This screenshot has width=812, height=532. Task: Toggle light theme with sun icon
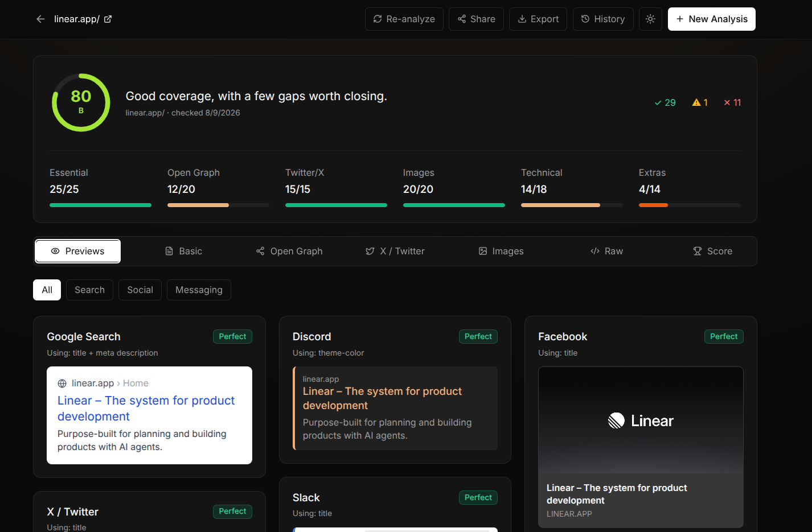(x=650, y=19)
